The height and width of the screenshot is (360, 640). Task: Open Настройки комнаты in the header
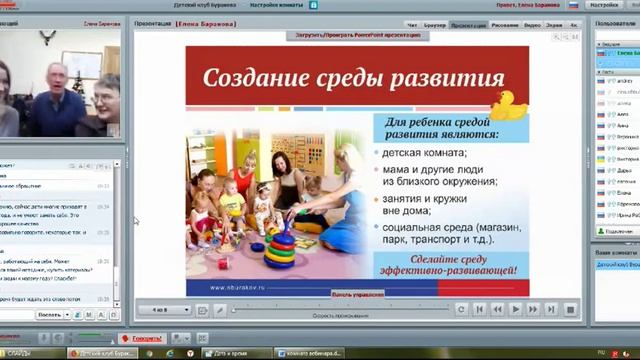(276, 5)
